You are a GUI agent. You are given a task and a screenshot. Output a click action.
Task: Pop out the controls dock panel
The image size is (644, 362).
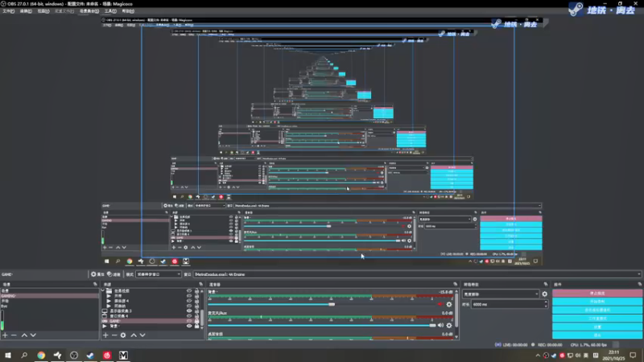tap(639, 284)
